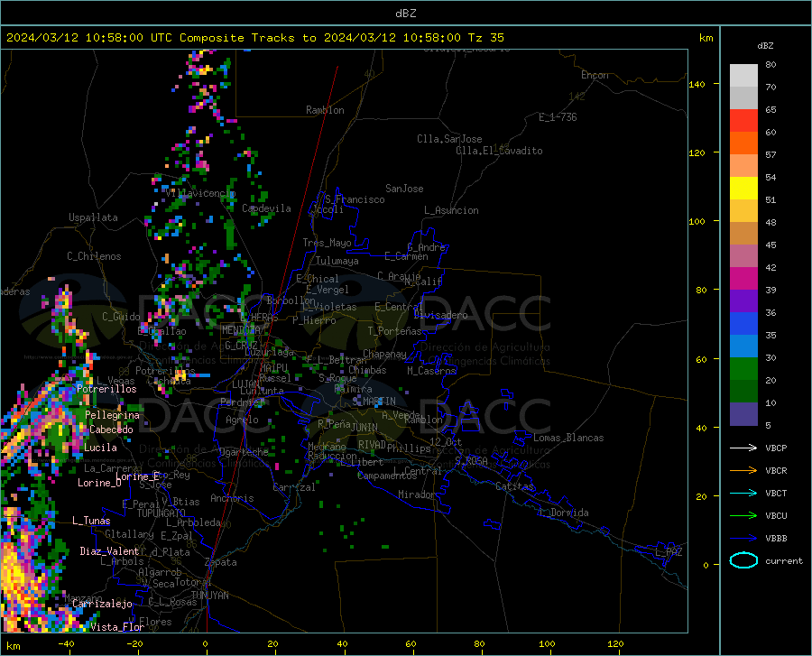Click the '-40' km mark on bottom axis
The height and width of the screenshot is (656, 812).
(66, 644)
